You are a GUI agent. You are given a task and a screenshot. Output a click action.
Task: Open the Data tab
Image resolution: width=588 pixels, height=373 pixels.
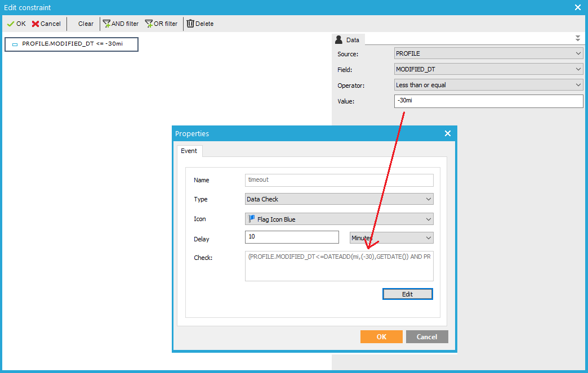pos(348,40)
